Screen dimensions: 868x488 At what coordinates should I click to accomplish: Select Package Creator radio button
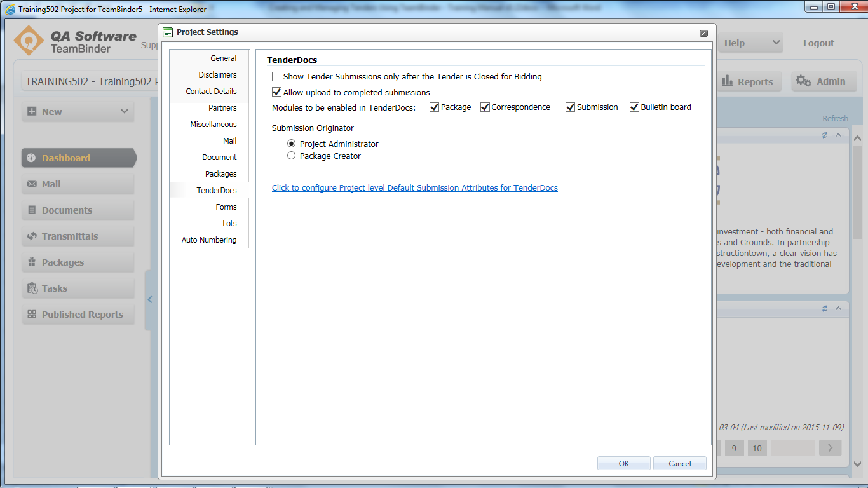click(292, 156)
